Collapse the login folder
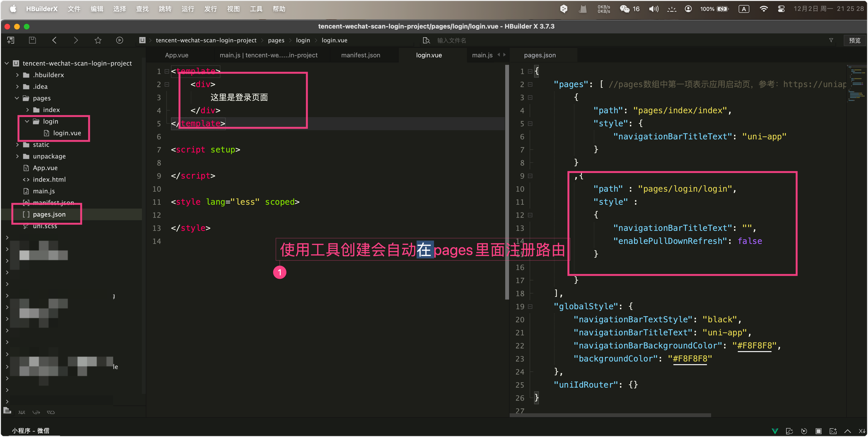This screenshot has height=437, width=868. [x=27, y=121]
